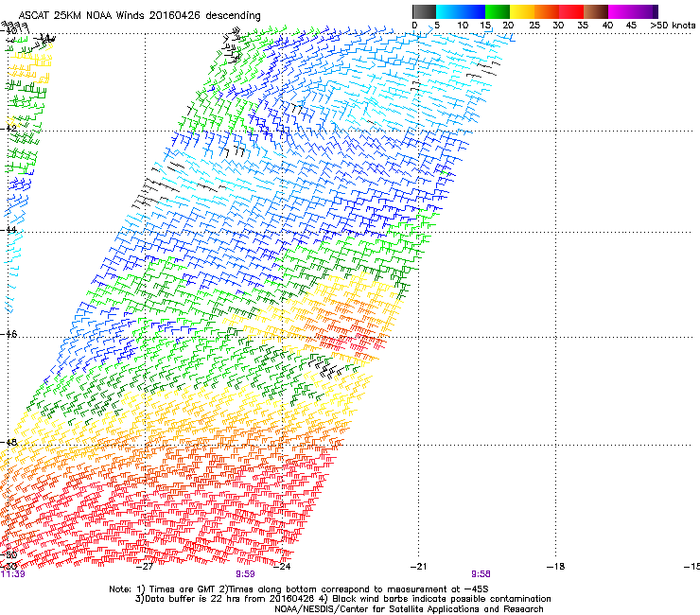This screenshot has height=615, width=700.
Task: Click the plot title 'ASCAT 25KM NOAA Winds 20160426 descending'
Action: 140,15
